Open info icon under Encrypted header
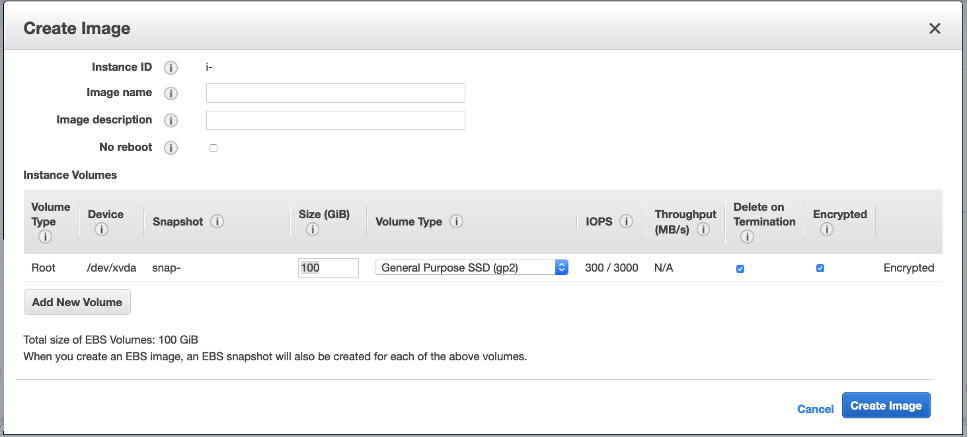968x437 pixels. [x=827, y=230]
